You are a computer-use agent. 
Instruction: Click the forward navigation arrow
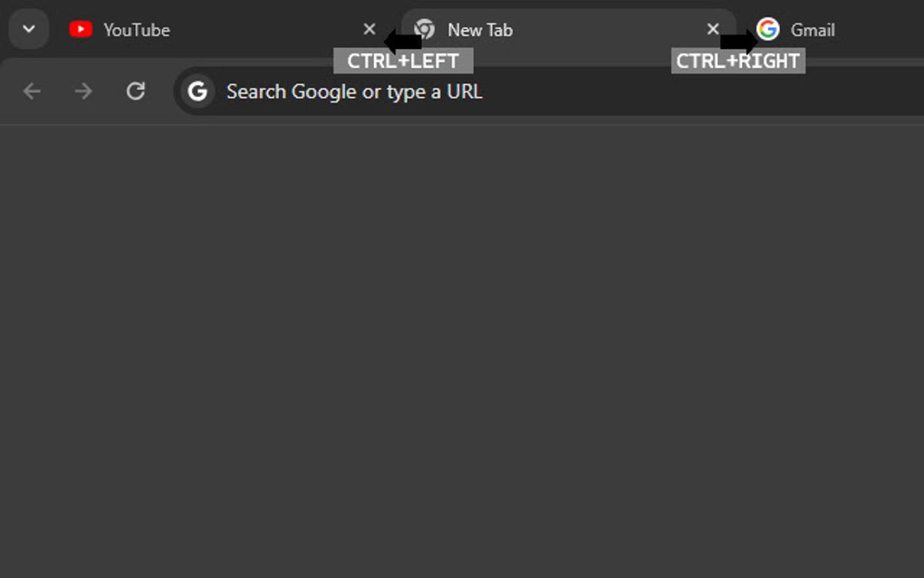(83, 92)
